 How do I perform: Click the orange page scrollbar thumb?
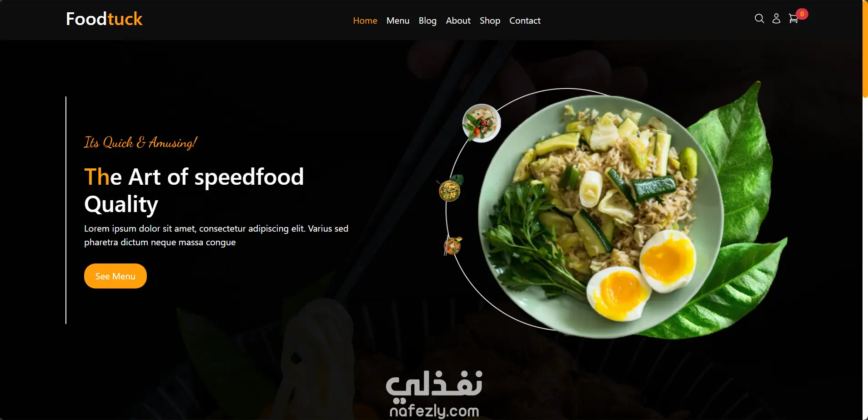(x=865, y=49)
